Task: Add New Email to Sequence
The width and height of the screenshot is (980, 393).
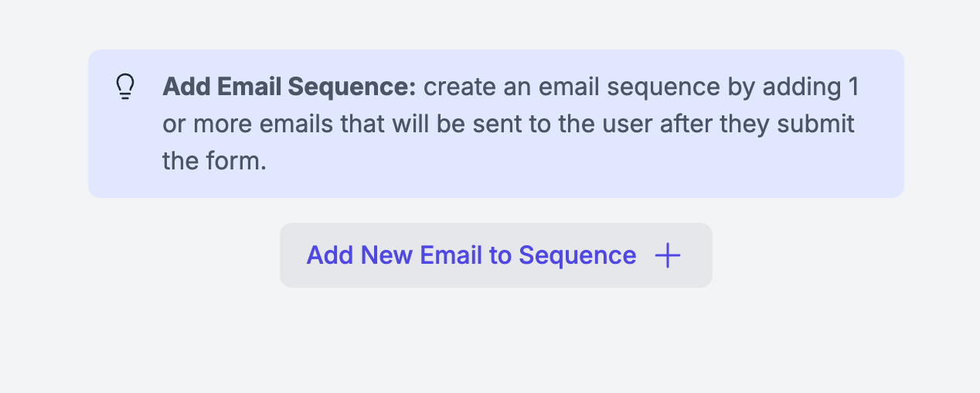Action: tap(496, 255)
